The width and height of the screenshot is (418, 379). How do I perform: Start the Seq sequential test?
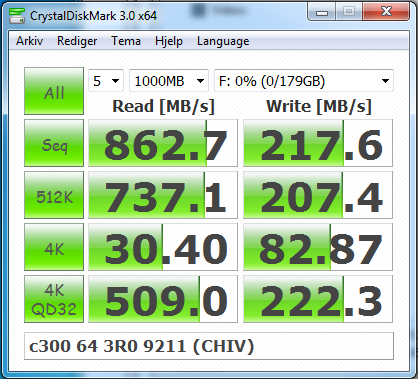tap(54, 143)
